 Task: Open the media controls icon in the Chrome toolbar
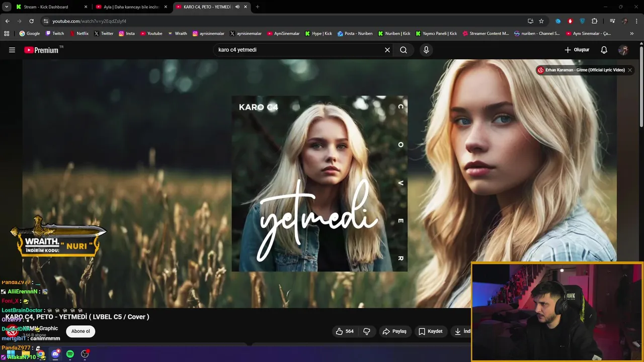(612, 21)
